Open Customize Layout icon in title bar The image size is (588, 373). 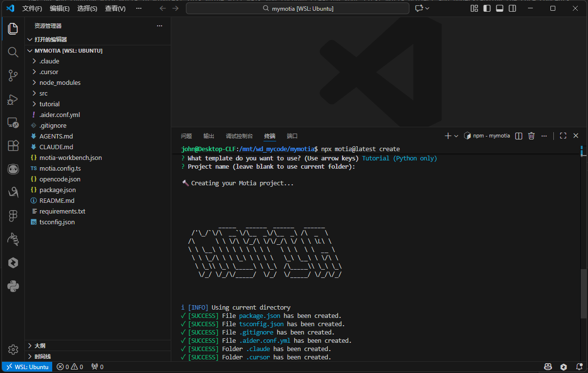click(474, 8)
